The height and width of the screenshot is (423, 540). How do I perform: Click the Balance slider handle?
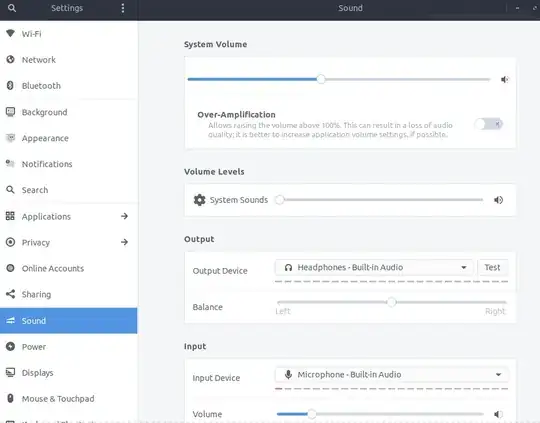point(391,302)
